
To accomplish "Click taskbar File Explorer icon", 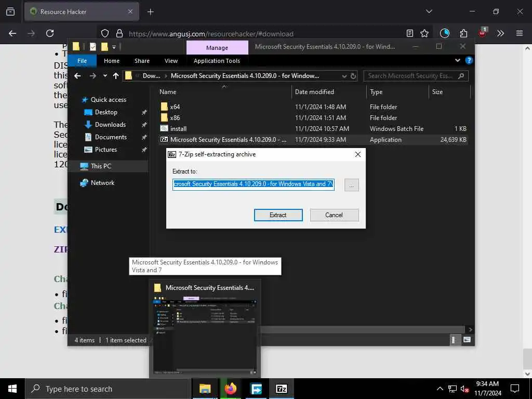I will 205,389.
